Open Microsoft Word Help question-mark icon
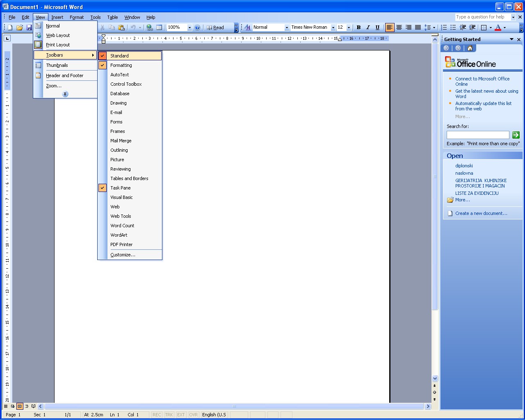525x420 pixels. coord(197,27)
